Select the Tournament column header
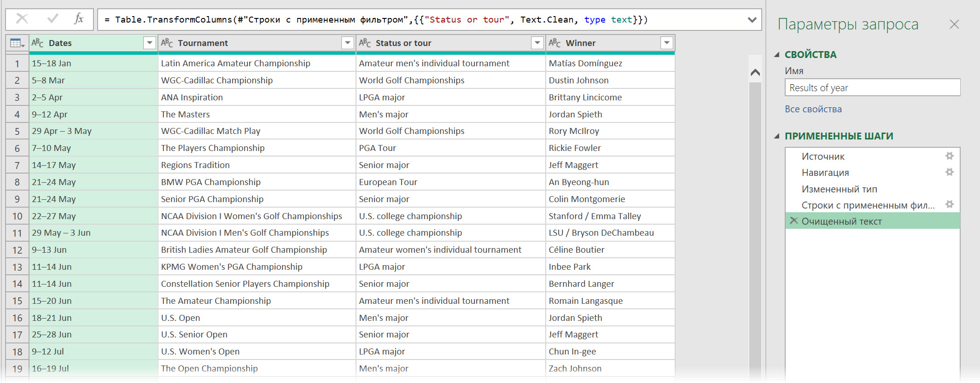This screenshot has height=383, width=980. pos(257,43)
